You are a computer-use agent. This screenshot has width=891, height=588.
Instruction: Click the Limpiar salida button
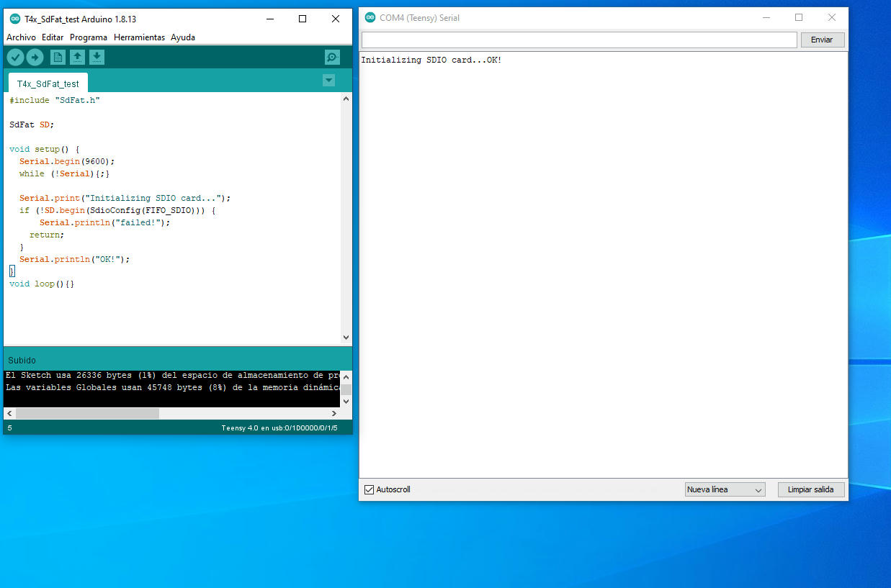(x=811, y=489)
